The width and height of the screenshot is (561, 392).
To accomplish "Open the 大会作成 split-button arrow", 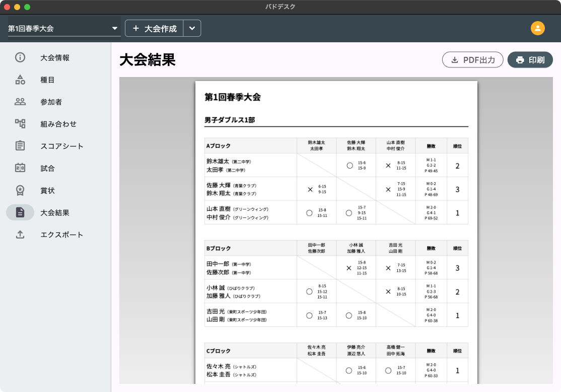I will coord(192,28).
